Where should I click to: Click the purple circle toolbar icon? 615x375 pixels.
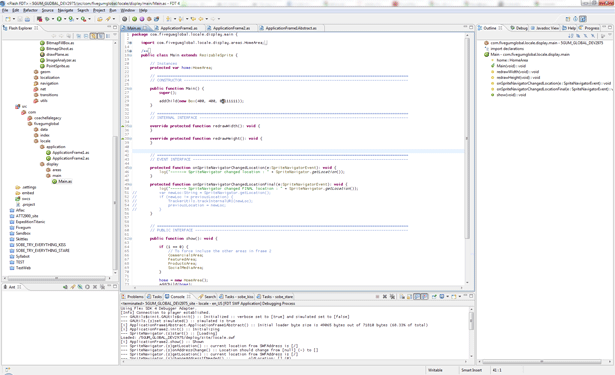(x=142, y=19)
